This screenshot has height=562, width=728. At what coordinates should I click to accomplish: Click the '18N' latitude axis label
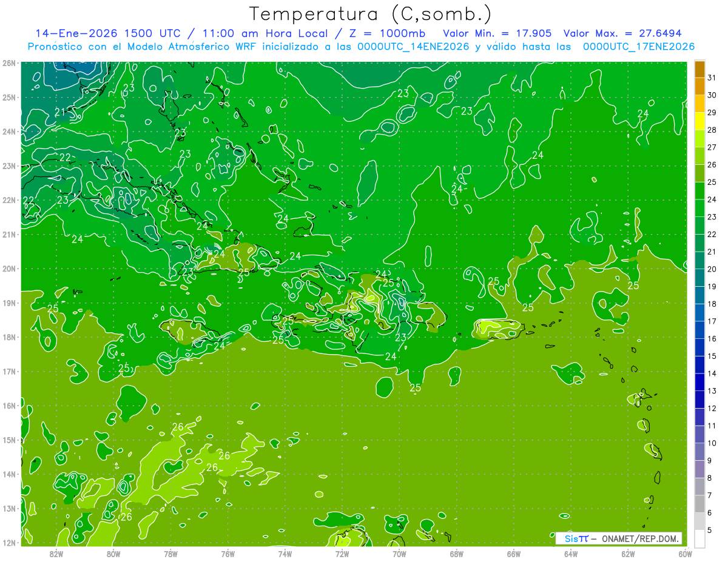pyautogui.click(x=8, y=337)
